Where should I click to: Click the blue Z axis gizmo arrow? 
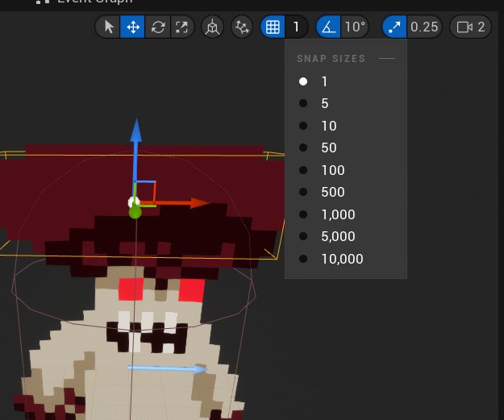point(136,133)
